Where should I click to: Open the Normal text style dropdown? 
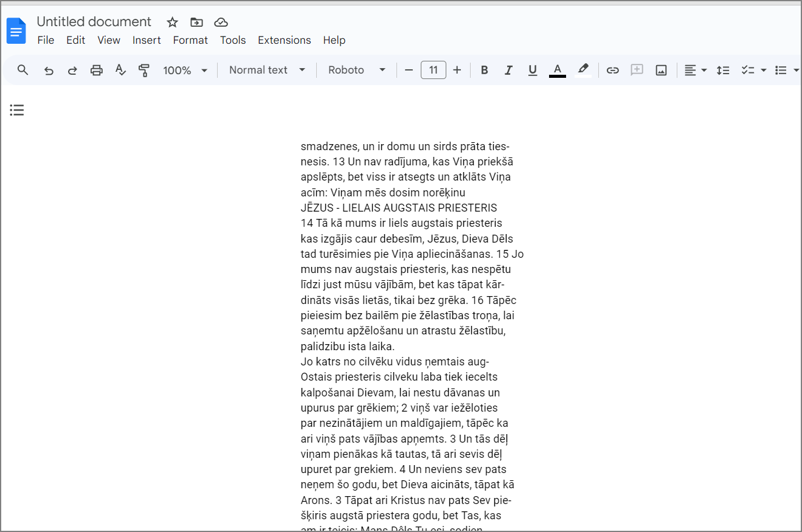click(267, 70)
